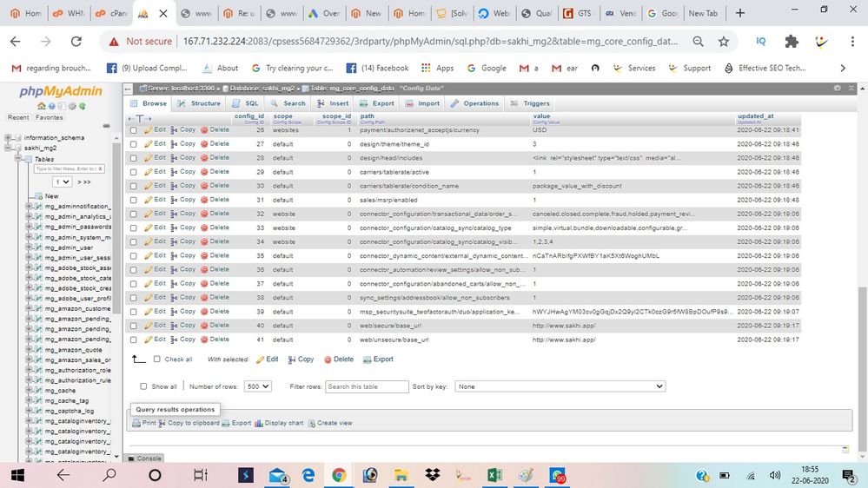The image size is (868, 488).
Task: Click Create view icon
Action: [x=312, y=423]
